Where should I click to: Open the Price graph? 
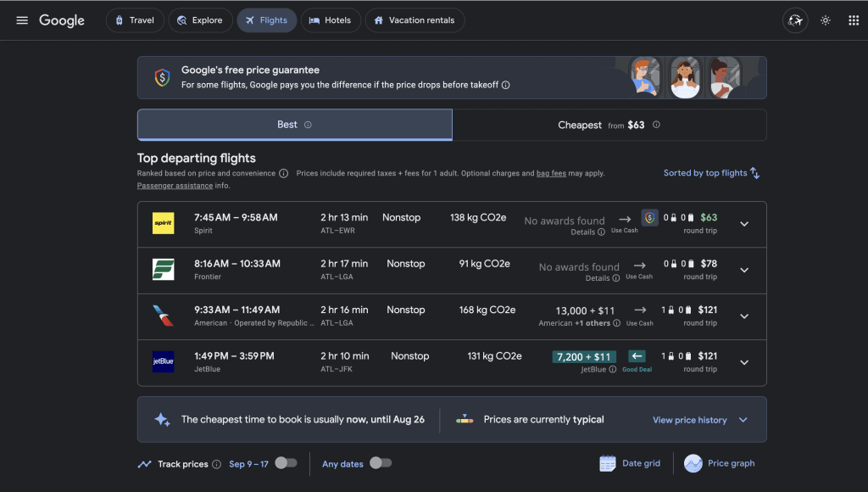click(x=719, y=463)
